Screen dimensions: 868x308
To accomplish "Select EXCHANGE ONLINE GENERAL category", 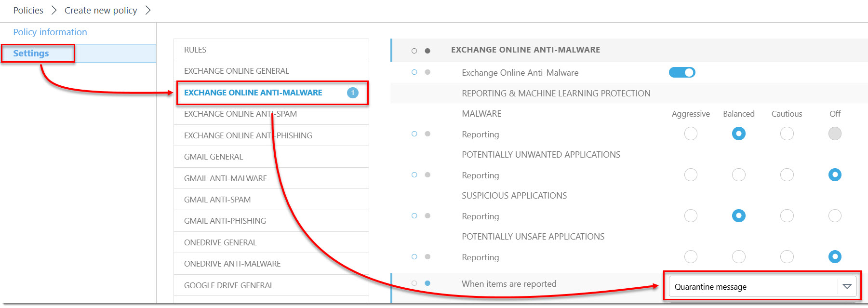I will 271,71.
